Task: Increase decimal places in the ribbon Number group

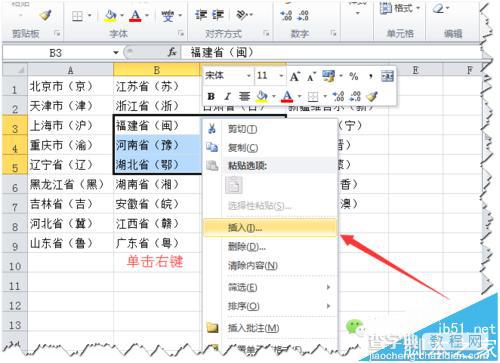Action: point(286,15)
